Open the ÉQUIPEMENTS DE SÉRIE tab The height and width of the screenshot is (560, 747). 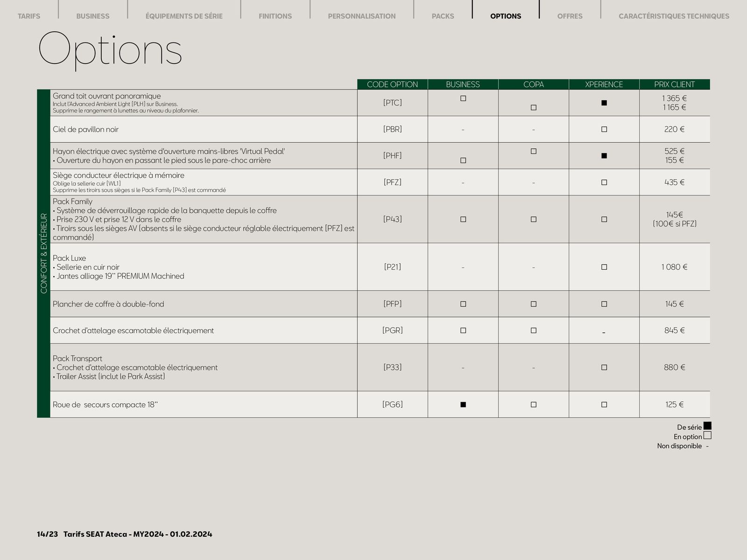click(184, 16)
